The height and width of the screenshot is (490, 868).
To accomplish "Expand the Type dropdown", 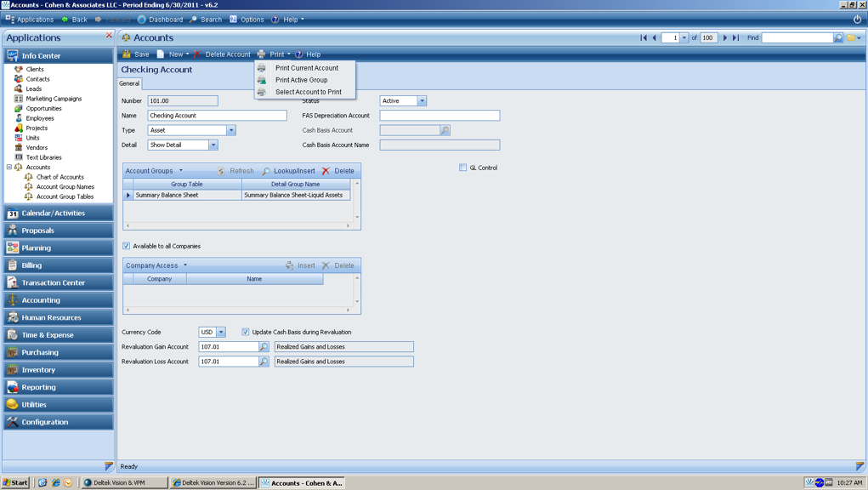I will point(230,130).
